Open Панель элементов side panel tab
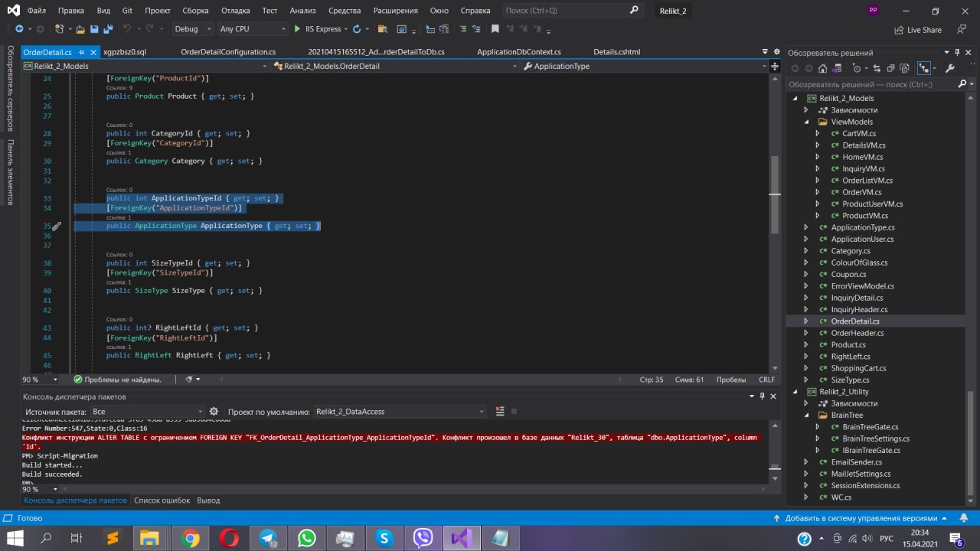The width and height of the screenshot is (980, 551). pos(11,172)
